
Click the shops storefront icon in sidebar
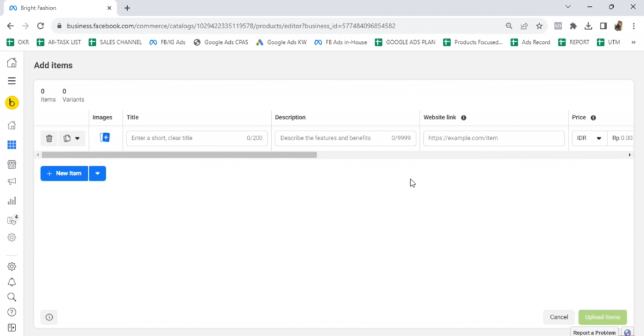click(x=11, y=165)
